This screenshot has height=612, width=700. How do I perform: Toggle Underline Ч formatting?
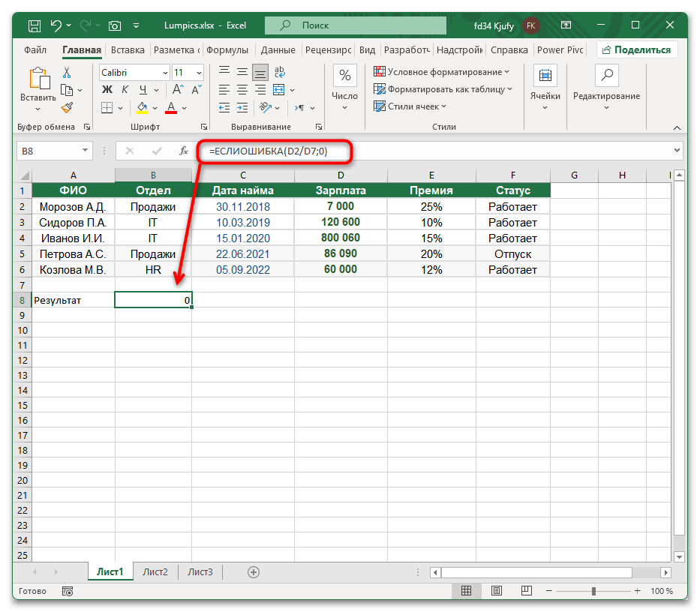click(143, 90)
